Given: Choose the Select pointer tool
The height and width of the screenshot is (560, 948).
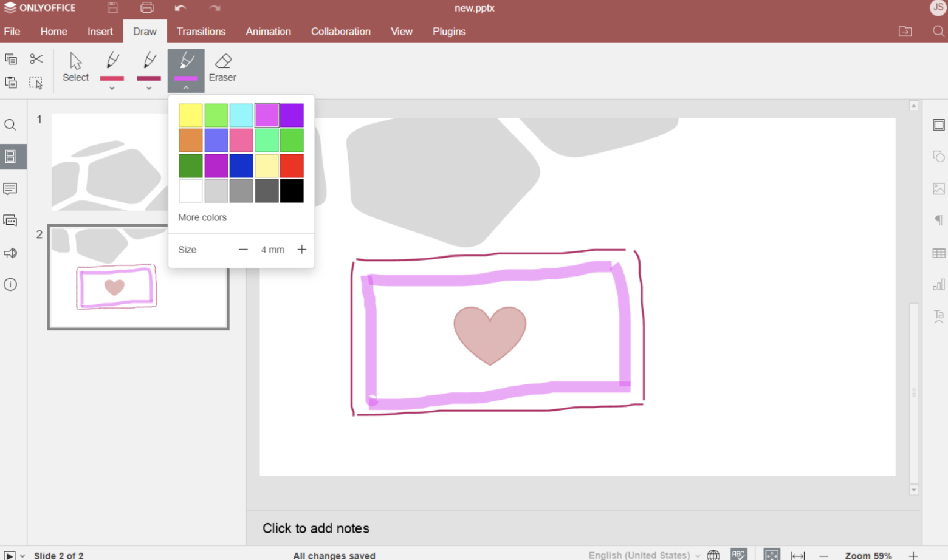Looking at the screenshot, I should click(x=75, y=67).
